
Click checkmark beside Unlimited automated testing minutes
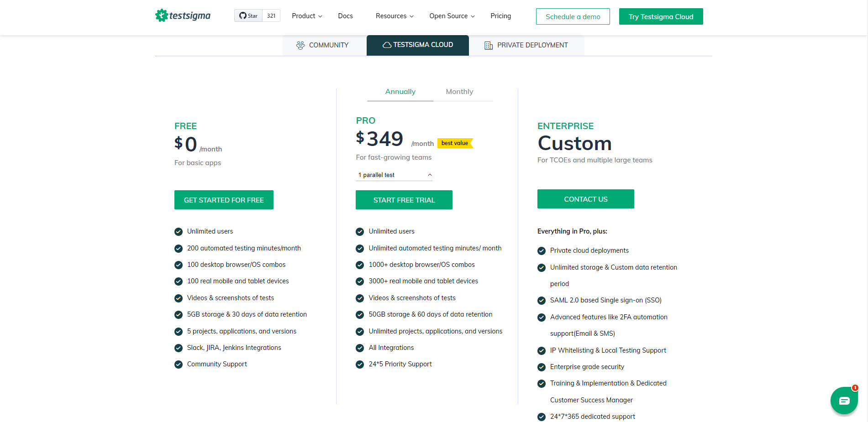click(x=360, y=249)
